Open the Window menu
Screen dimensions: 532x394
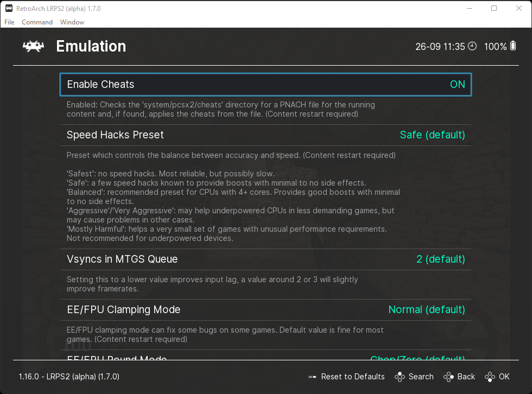click(x=72, y=22)
